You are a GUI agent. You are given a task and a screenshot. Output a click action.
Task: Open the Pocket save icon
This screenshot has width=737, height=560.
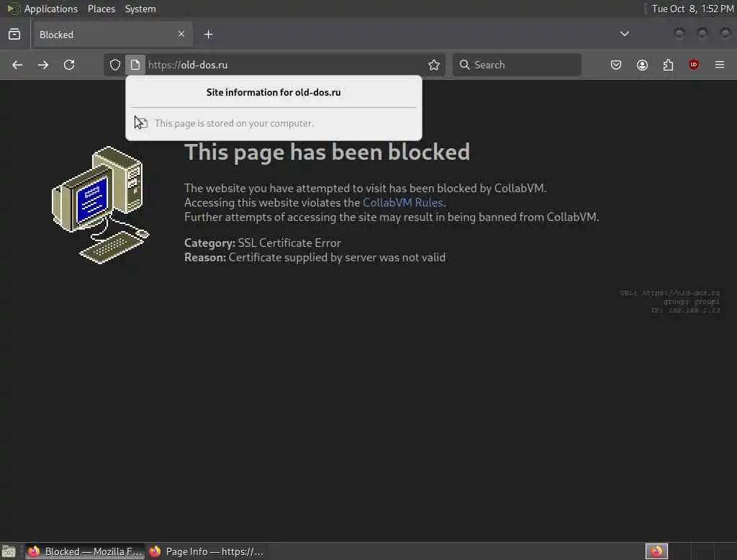pos(616,65)
